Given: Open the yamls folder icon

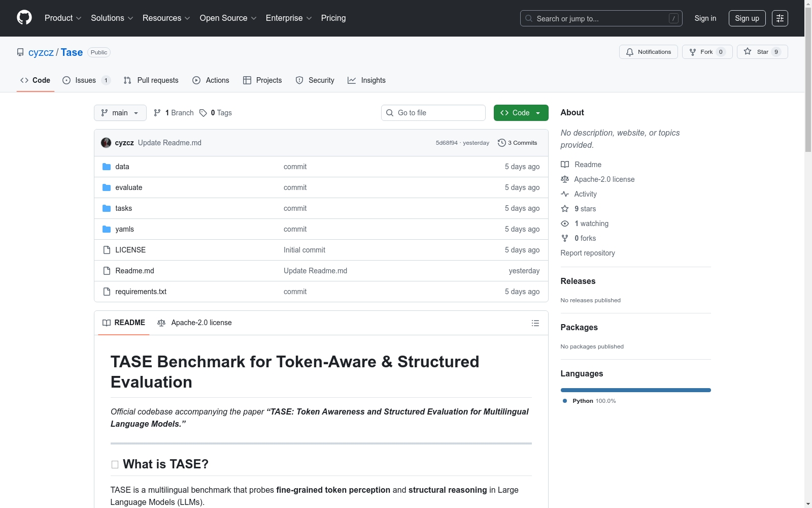Looking at the screenshot, I should 107,229.
